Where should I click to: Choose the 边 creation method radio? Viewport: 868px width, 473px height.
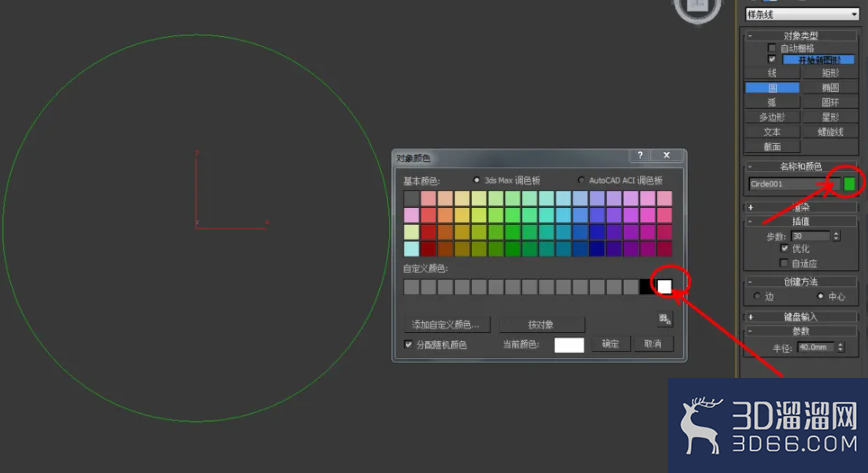tap(757, 296)
